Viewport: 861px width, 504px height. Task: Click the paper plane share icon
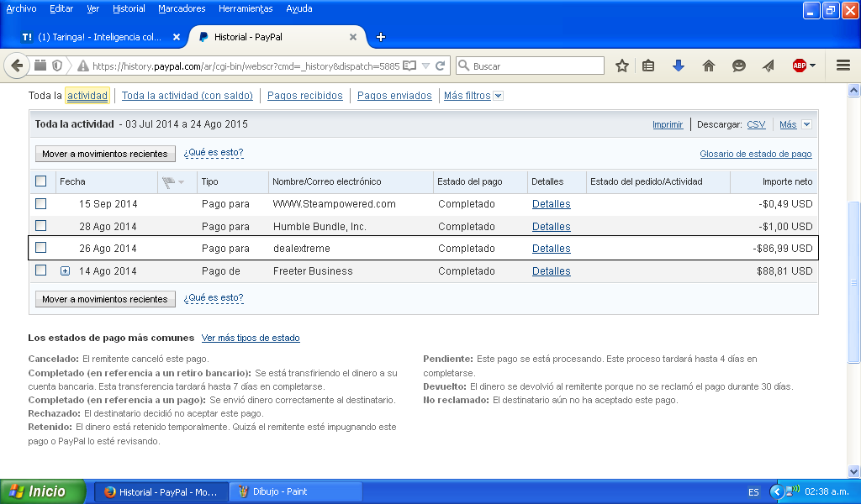coord(769,66)
